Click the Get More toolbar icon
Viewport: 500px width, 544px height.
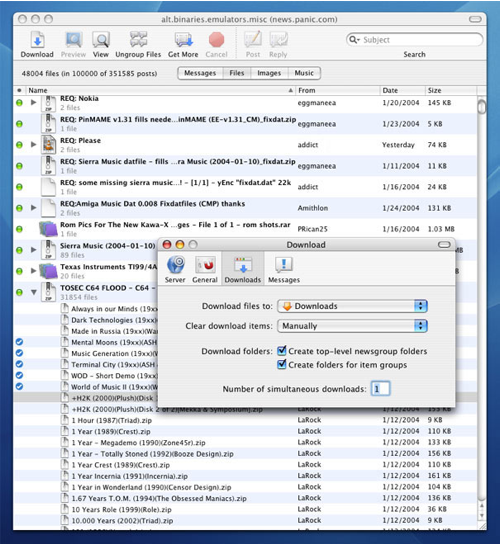coord(183,40)
